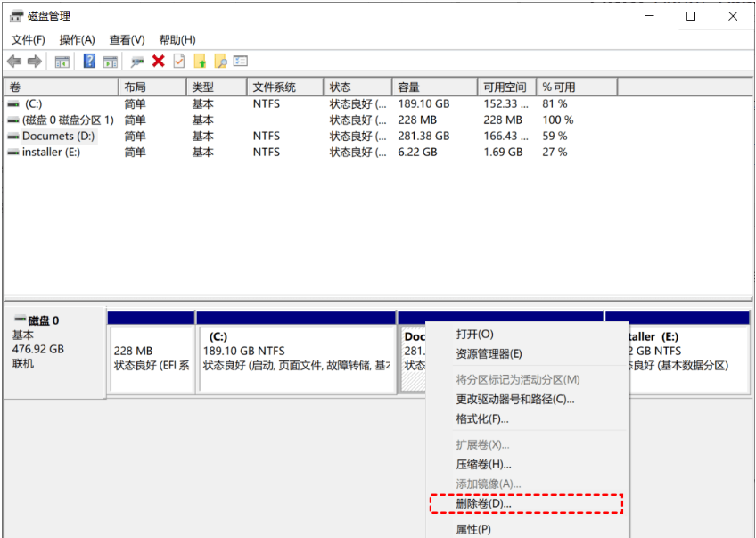Click the 100 % available cell
Screen dimensions: 756x538
[x=557, y=120]
